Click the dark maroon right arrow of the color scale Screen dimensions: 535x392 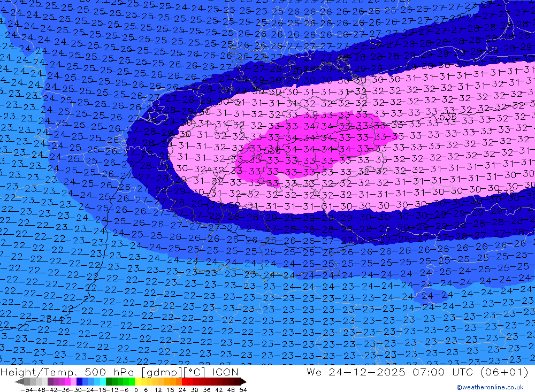click(243, 382)
